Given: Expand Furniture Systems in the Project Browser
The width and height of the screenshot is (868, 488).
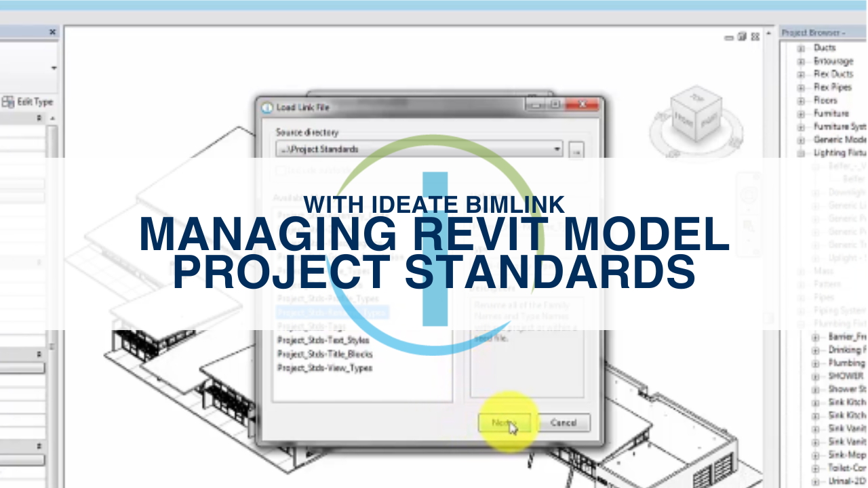Looking at the screenshot, I should point(802,127).
